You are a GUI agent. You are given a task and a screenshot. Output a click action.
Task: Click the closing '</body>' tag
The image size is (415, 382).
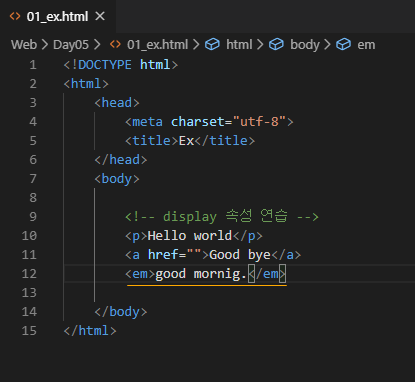pyautogui.click(x=121, y=312)
